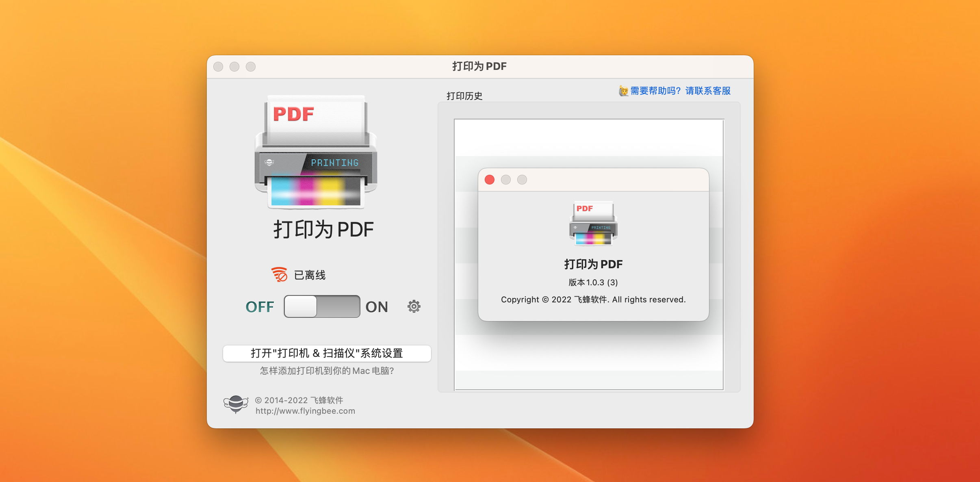The height and width of the screenshot is (482, 980).
Task: Click the ON label beside switch
Action: tap(377, 307)
